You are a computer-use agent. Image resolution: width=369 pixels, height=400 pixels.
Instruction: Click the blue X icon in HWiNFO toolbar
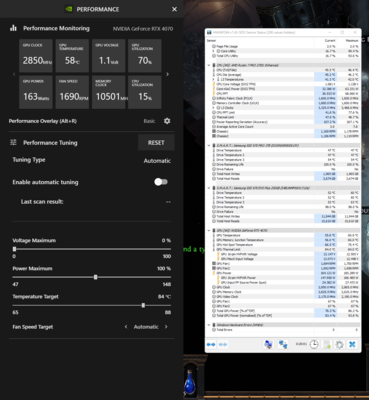[352, 344]
